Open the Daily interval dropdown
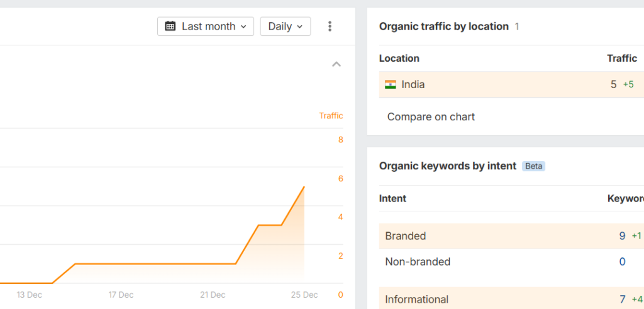Screen dimensions: 644x309 point(285,26)
